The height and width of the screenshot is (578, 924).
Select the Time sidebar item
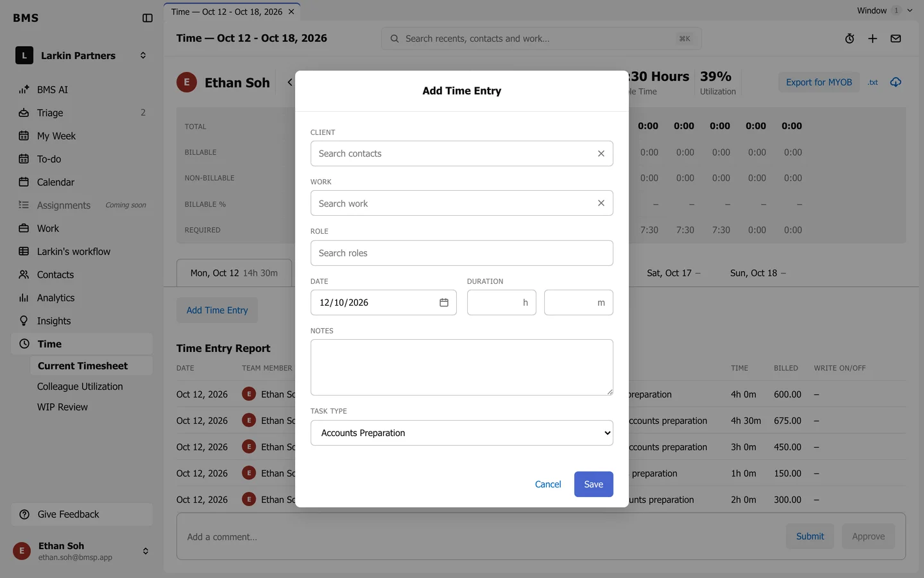pos(81,344)
